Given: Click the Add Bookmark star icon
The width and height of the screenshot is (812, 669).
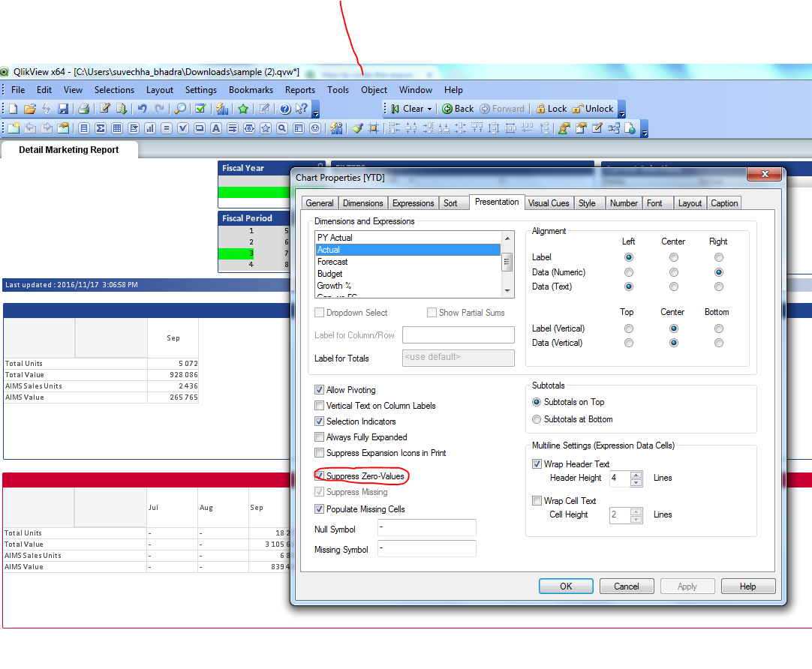Looking at the screenshot, I should coord(242,109).
